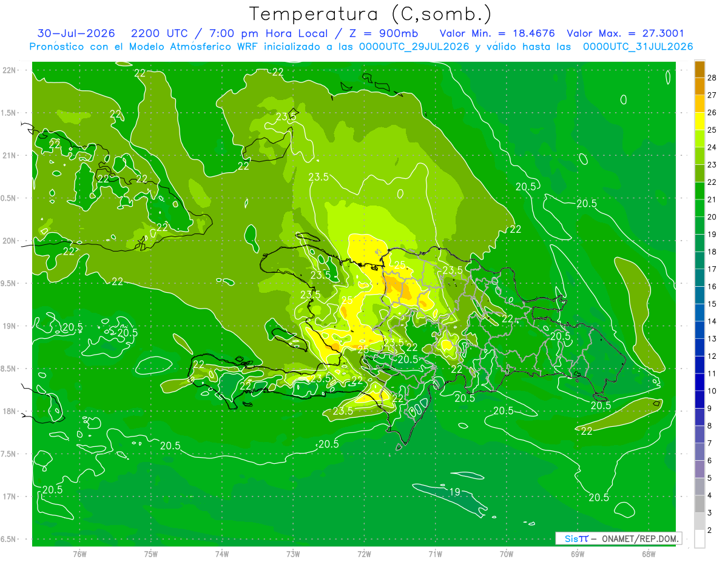Click the "72W" longitude axis label
Viewport: 728px width, 562px height.
click(364, 554)
